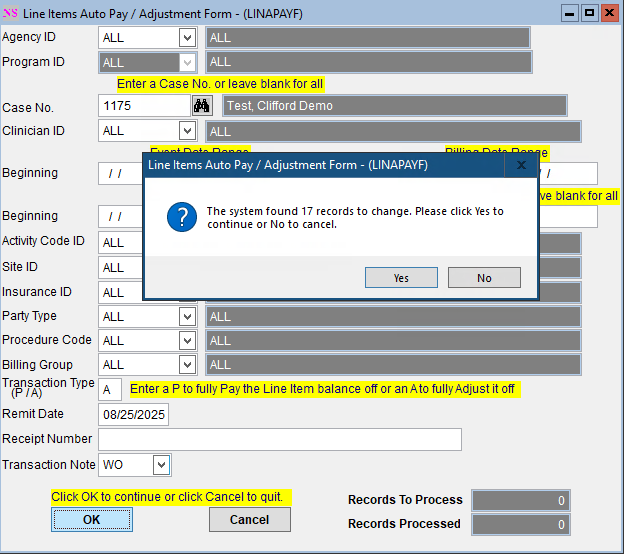Click the Remit Date field

pos(133,415)
